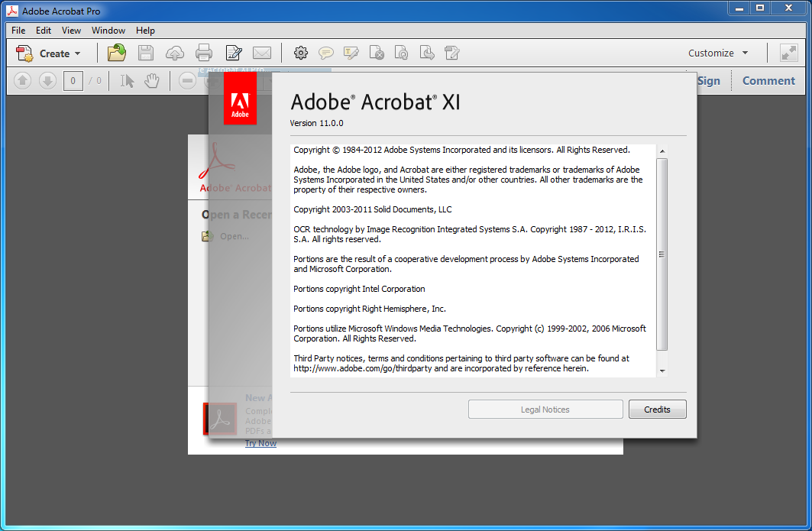Open the Comment pane
This screenshot has height=531, width=812.
click(768, 80)
